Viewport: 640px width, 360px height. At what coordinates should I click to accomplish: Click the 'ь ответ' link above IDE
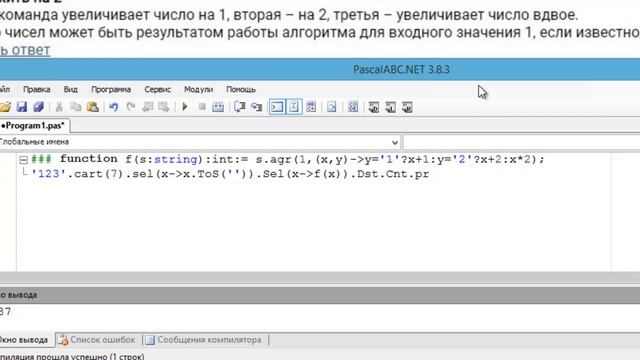(25, 50)
